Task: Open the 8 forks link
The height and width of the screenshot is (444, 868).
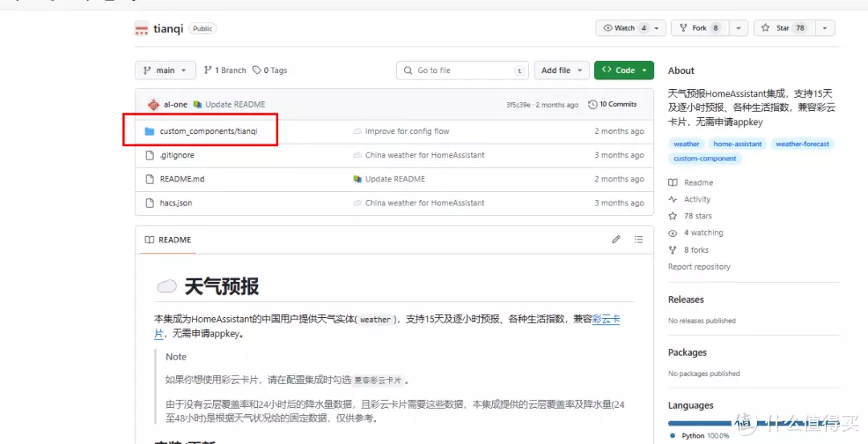Action: click(696, 250)
